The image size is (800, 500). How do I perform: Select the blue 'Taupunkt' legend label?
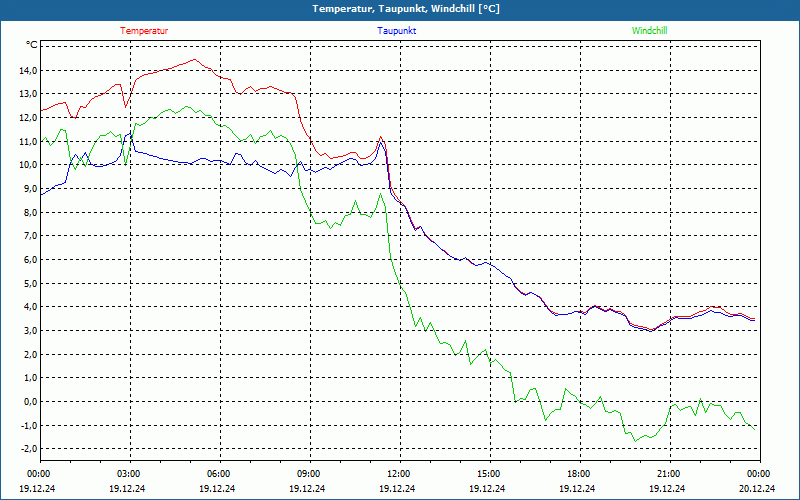pyautogui.click(x=396, y=31)
